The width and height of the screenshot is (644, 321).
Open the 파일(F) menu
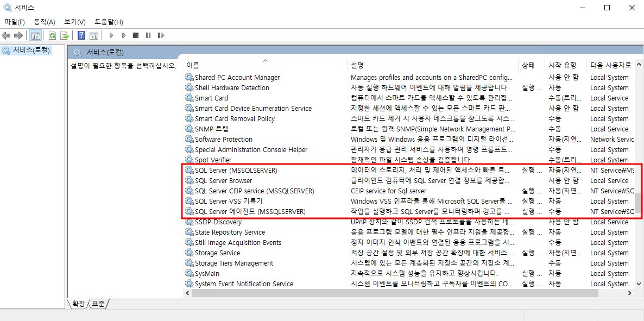pyautogui.click(x=14, y=22)
